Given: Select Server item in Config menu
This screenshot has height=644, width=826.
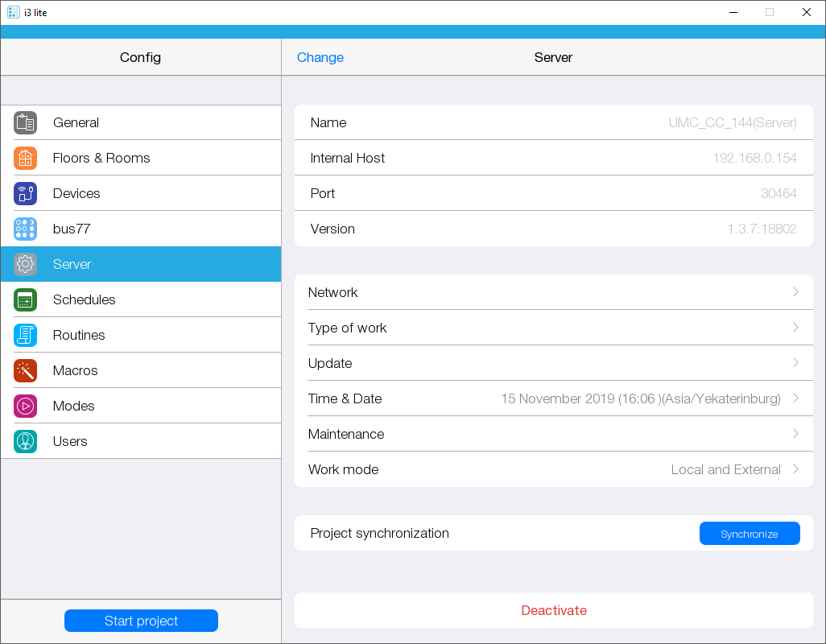Looking at the screenshot, I should point(141,264).
